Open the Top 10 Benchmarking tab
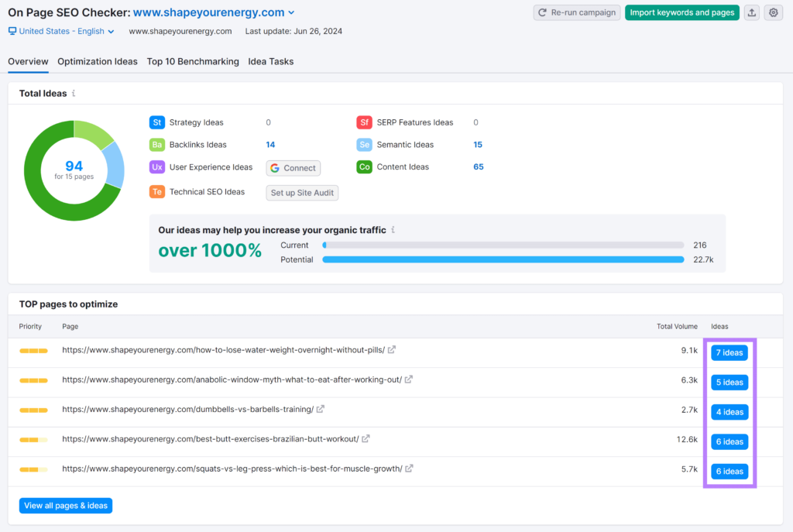Viewport: 793px width, 532px height. pos(193,62)
